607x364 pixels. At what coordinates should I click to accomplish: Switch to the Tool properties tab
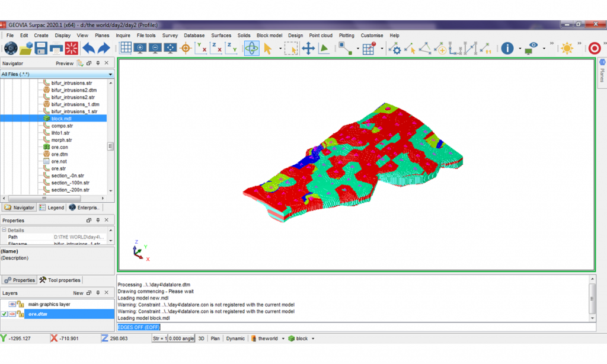60,280
